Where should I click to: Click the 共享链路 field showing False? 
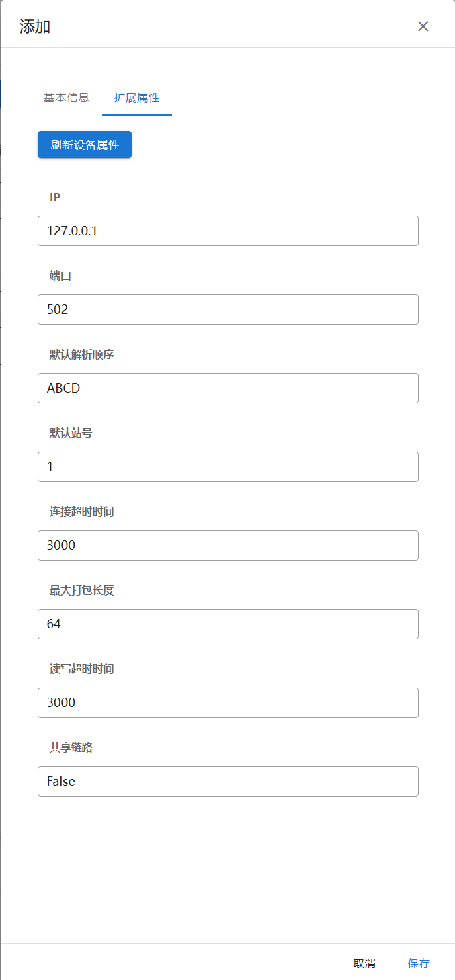coord(228,781)
